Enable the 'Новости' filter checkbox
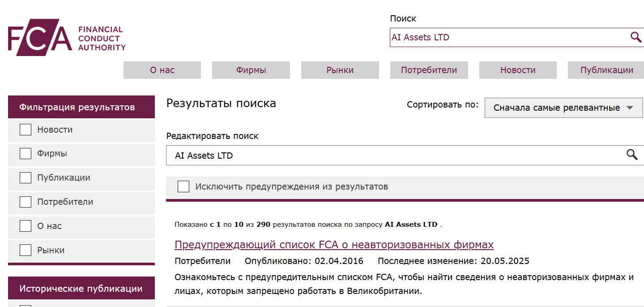This screenshot has width=644, height=307. point(25,129)
